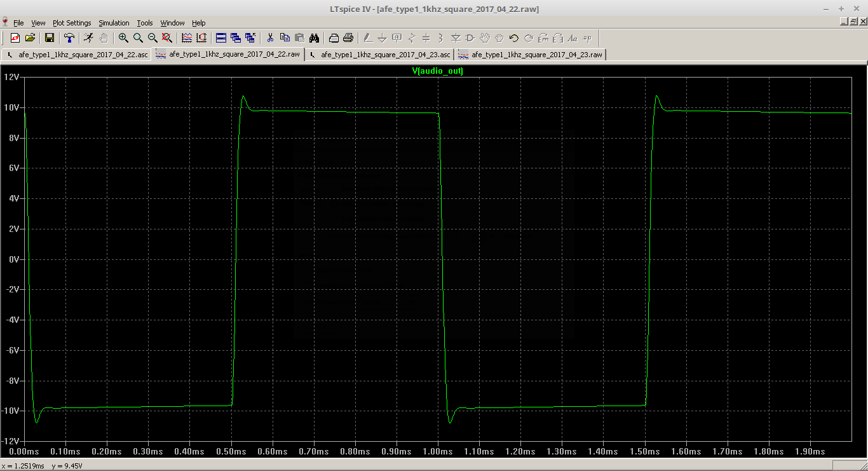Open the Plot Settings menu
Screen dimensions: 868x471
coord(72,23)
